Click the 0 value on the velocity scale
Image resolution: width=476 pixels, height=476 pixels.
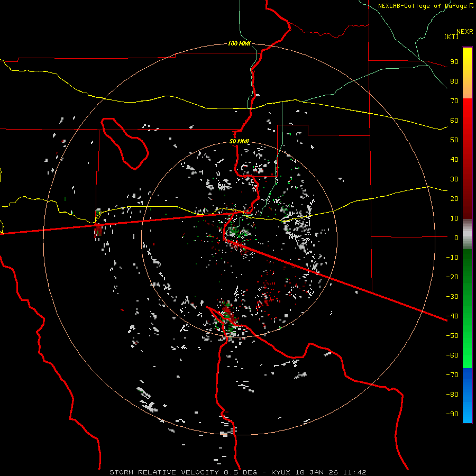tap(456, 237)
